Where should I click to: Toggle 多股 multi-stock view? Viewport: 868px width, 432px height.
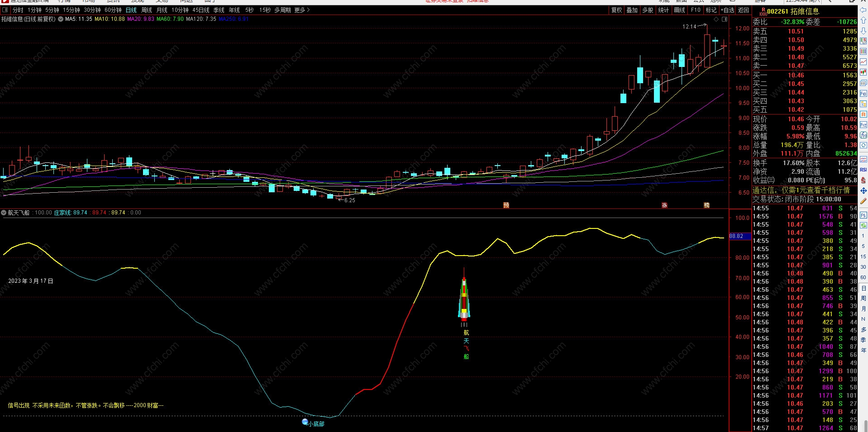point(648,10)
